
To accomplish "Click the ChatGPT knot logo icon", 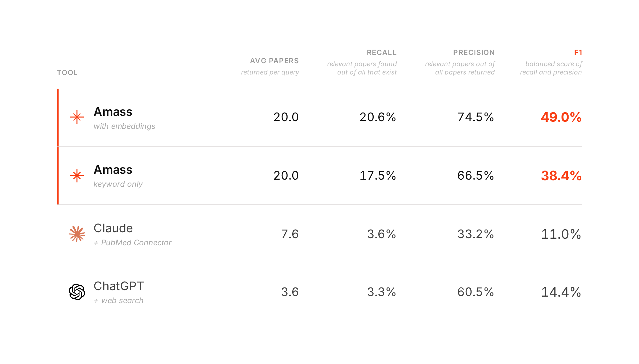I will pyautogui.click(x=77, y=292).
